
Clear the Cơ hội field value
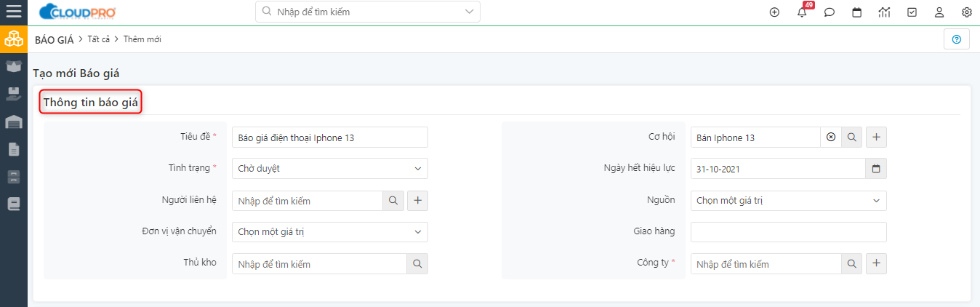[831, 137]
